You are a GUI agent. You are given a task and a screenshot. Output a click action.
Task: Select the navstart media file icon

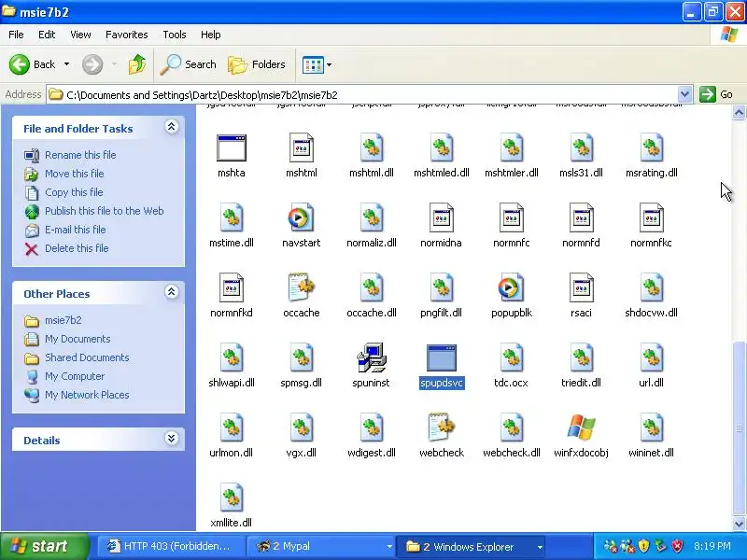coord(301,218)
